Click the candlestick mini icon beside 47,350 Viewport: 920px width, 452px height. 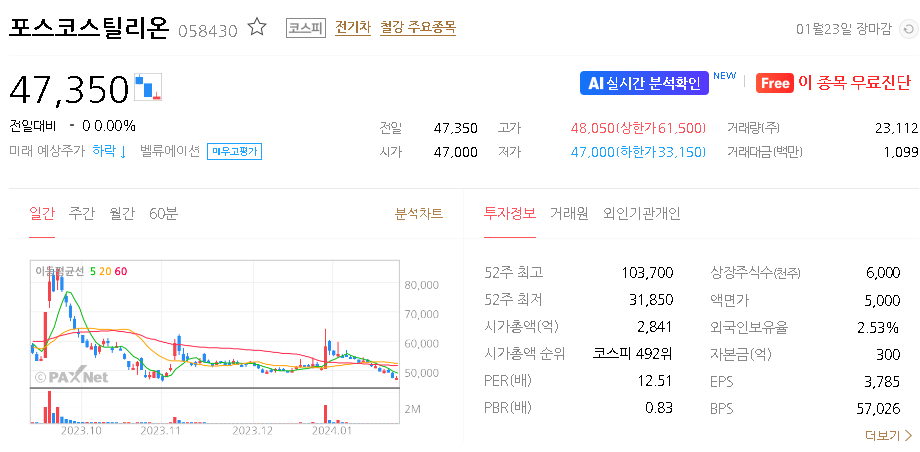click(147, 87)
